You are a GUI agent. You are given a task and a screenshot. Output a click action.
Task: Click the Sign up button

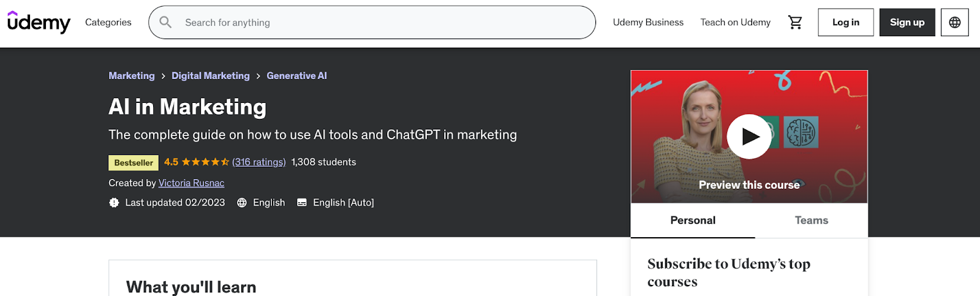pyautogui.click(x=907, y=23)
